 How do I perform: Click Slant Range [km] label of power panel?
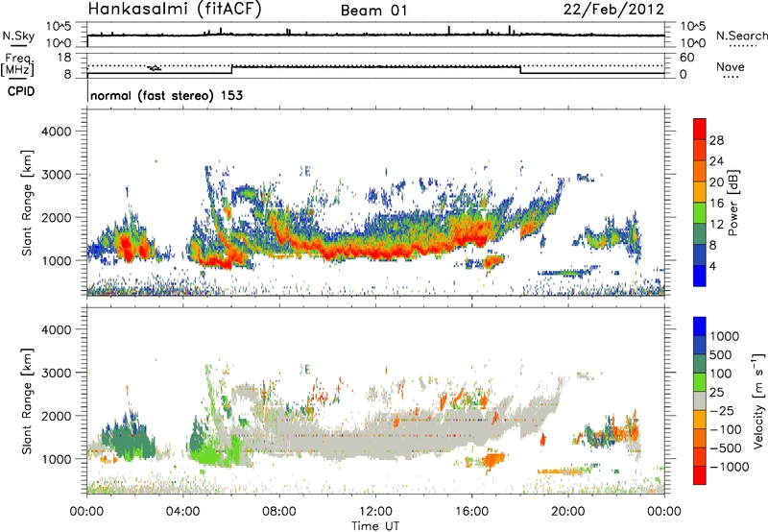pos(27,203)
